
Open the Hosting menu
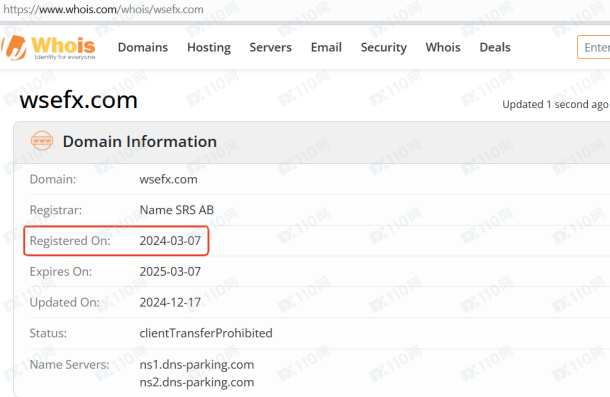pyautogui.click(x=209, y=47)
